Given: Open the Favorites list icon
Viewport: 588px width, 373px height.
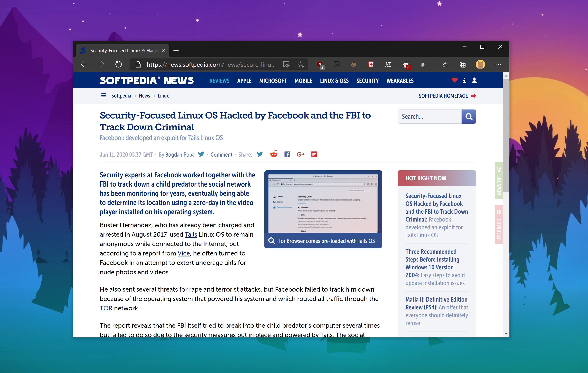Looking at the screenshot, I should 445,65.
